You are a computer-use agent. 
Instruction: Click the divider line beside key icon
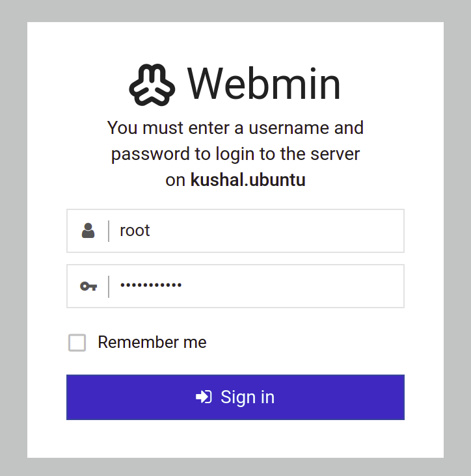click(109, 286)
